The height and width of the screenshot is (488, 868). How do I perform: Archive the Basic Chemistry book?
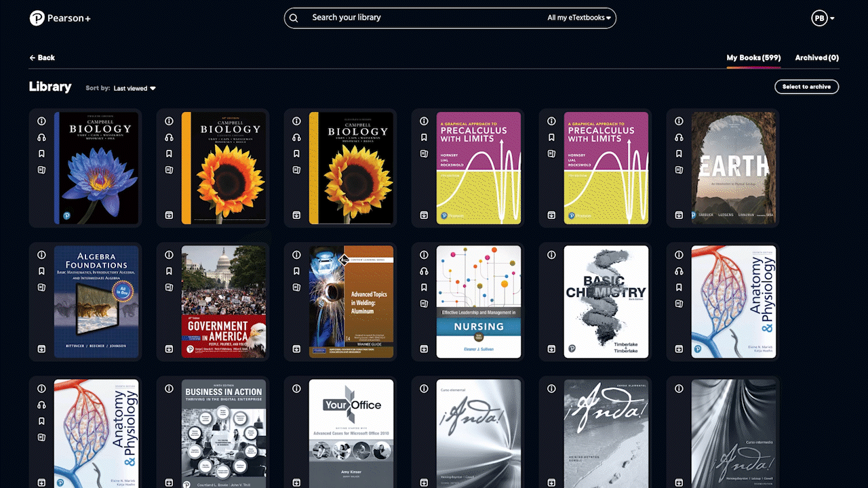point(551,349)
